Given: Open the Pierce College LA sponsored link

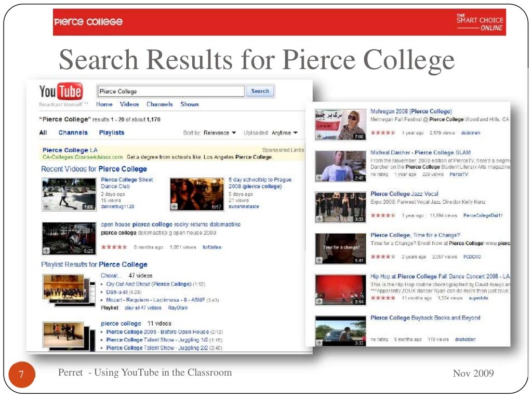Looking at the screenshot, I should (x=70, y=150).
